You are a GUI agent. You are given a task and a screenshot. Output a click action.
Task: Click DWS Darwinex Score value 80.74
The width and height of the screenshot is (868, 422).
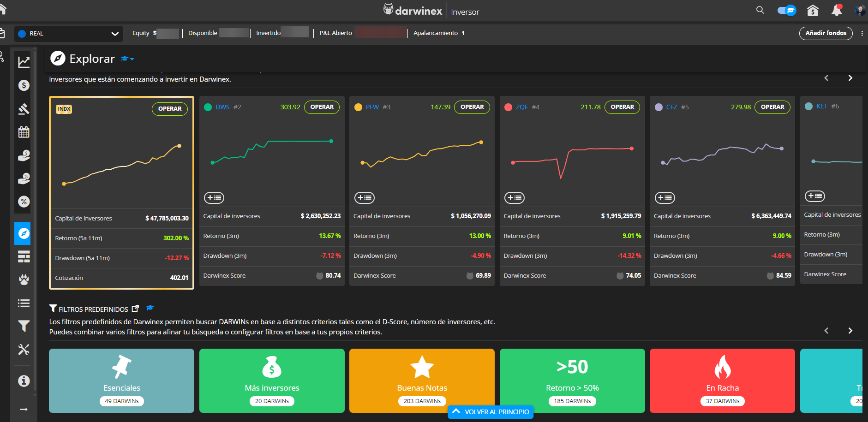[x=333, y=275]
